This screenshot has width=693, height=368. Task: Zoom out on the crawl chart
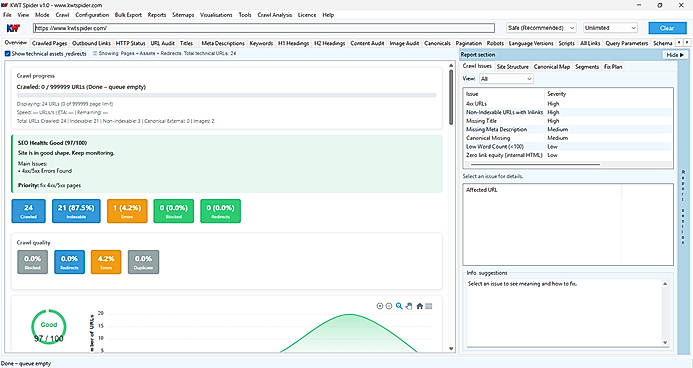tap(389, 306)
